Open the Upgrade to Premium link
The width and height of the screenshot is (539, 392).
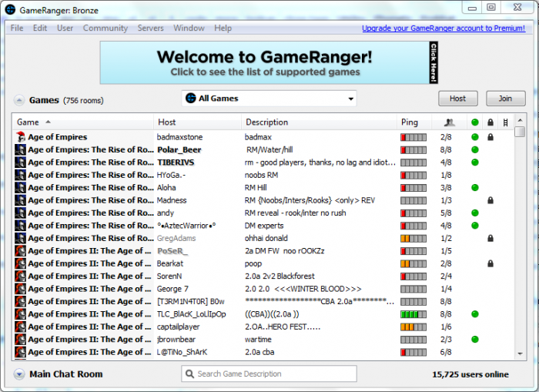(x=444, y=28)
